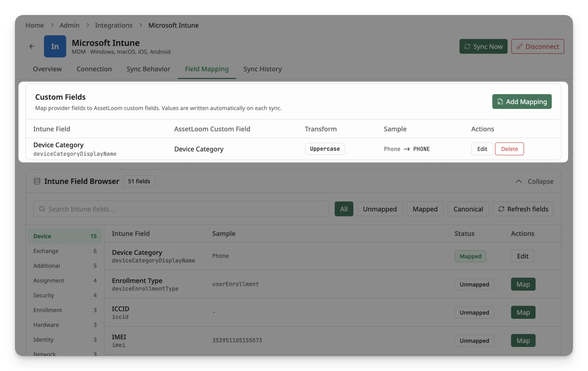Filter by Unmapped fields

[x=380, y=209]
